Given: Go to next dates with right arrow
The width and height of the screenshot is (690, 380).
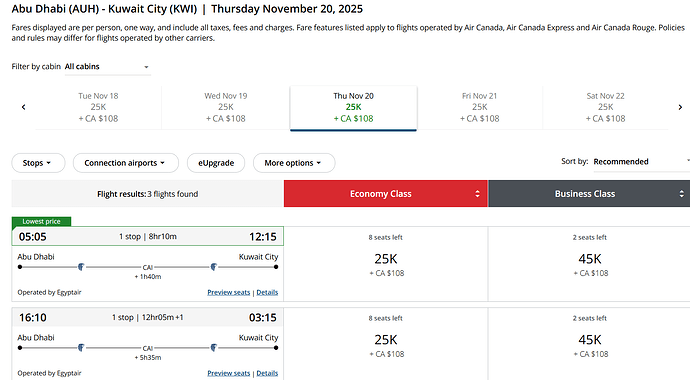Looking at the screenshot, I should click(x=680, y=107).
